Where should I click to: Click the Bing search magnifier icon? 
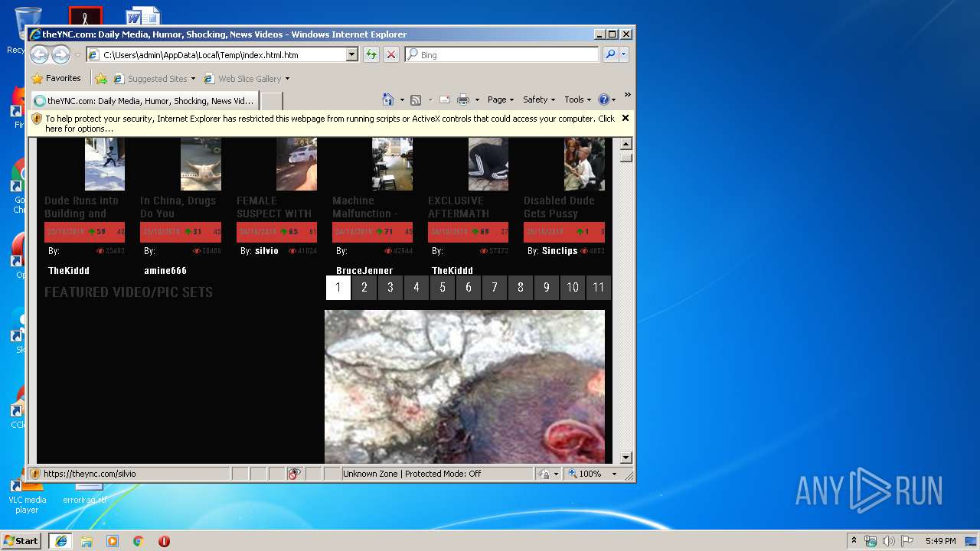pos(610,54)
